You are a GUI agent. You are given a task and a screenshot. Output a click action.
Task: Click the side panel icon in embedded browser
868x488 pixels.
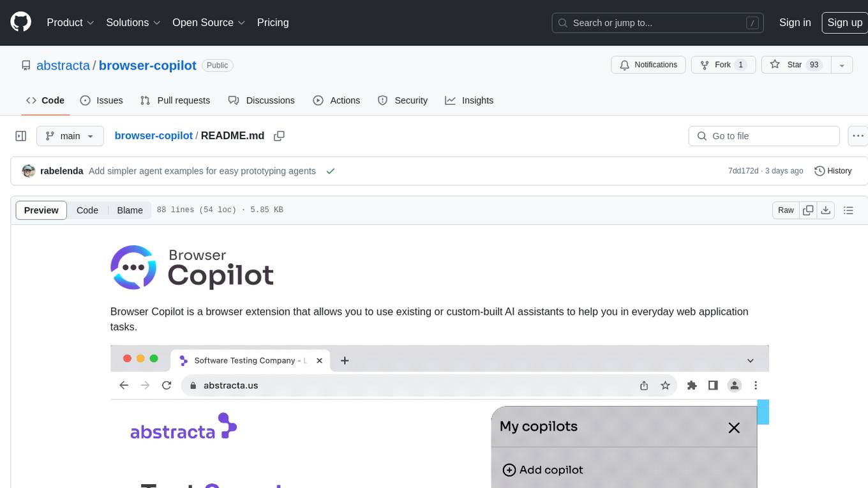pos(713,385)
